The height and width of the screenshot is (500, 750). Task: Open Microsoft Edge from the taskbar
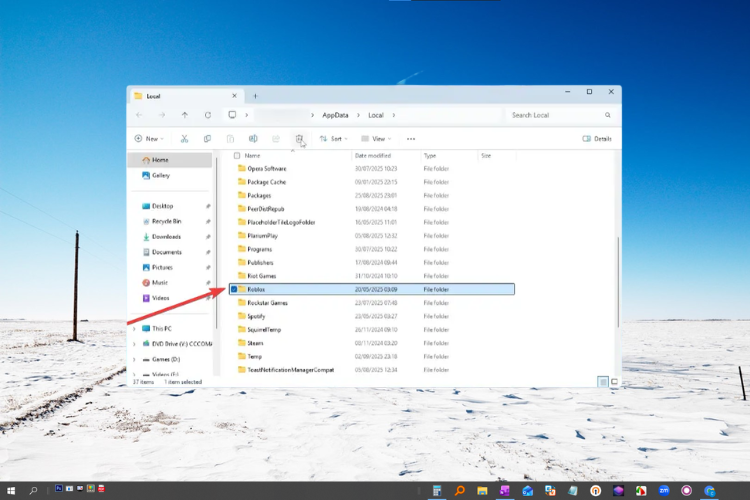click(x=709, y=490)
